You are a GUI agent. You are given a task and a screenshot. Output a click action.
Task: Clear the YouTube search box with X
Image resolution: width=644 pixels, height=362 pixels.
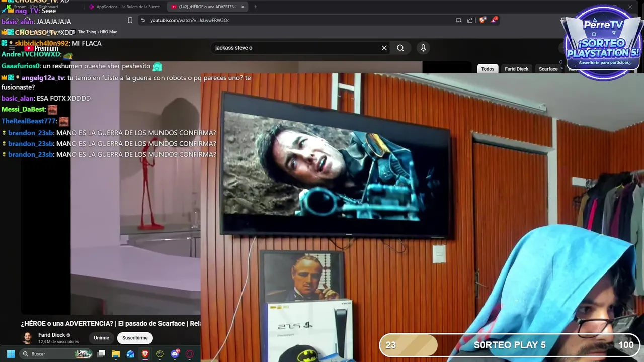[x=384, y=48]
